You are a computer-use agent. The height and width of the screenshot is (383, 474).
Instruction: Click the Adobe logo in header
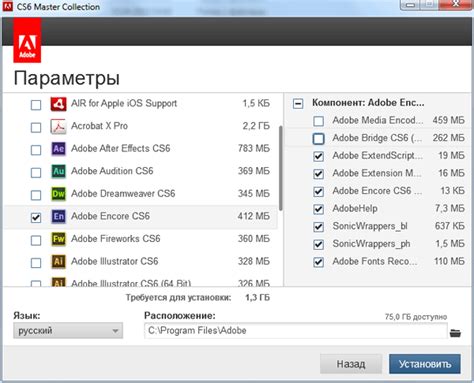(x=27, y=40)
